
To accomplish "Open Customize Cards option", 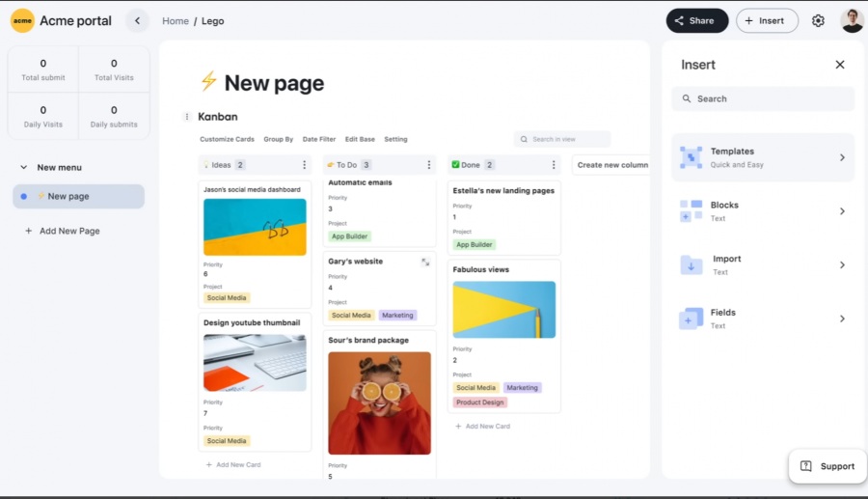I will tap(227, 140).
